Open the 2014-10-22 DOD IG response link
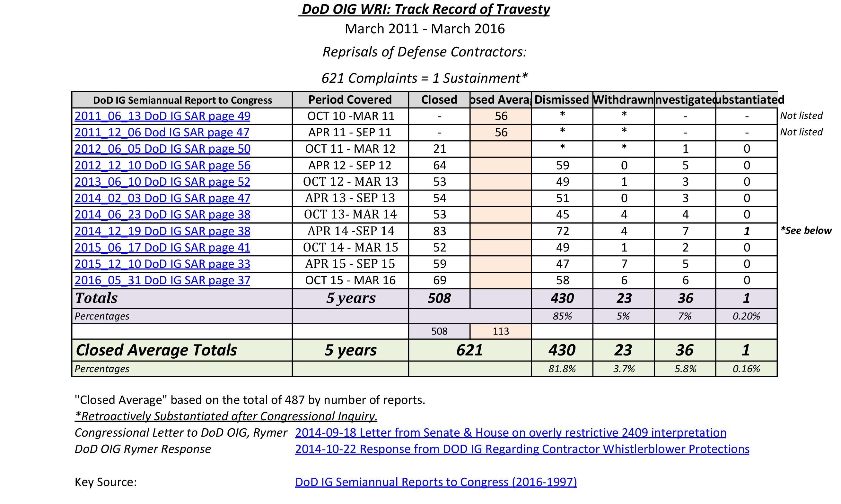Image resolution: width=841 pixels, height=504 pixels. pos(522,449)
